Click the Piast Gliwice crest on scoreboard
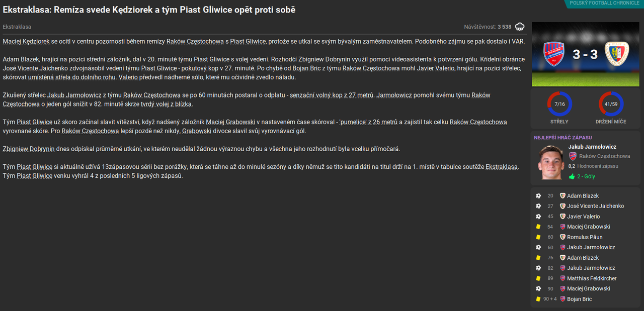This screenshot has height=311, width=644. point(617,53)
